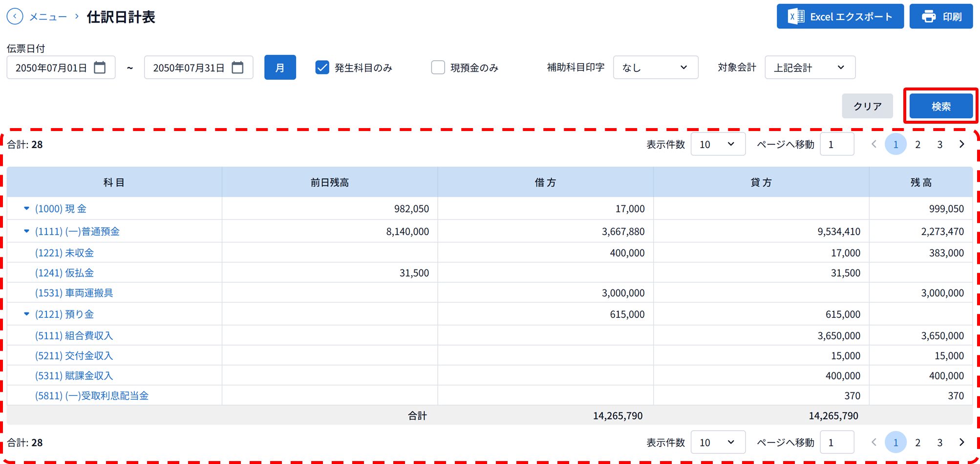The image size is (980, 464).
Task: Enable the 現預金のみ checkbox
Action: coord(438,67)
